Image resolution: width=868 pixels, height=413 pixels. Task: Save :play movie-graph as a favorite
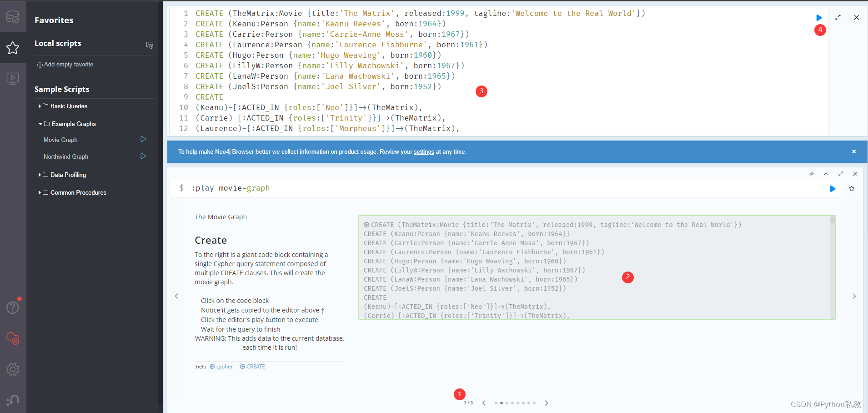pos(852,188)
